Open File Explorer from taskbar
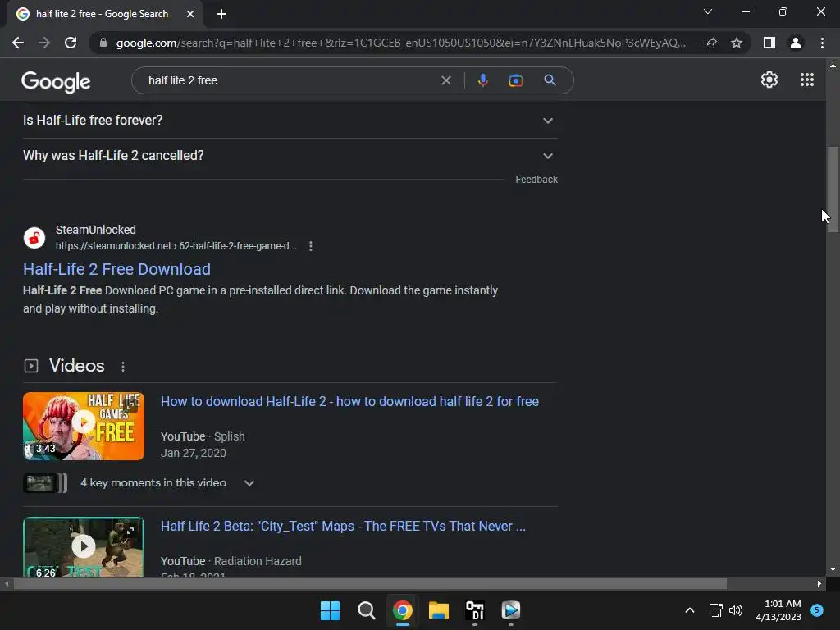Image resolution: width=840 pixels, height=630 pixels. (x=438, y=610)
